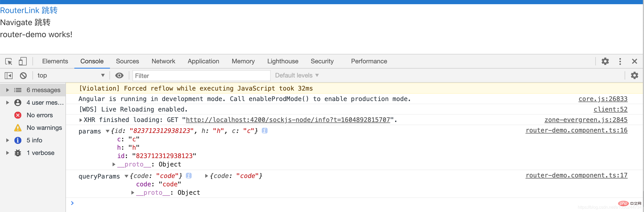Toggle the device toolbar icon
644x212 pixels.
(23, 62)
